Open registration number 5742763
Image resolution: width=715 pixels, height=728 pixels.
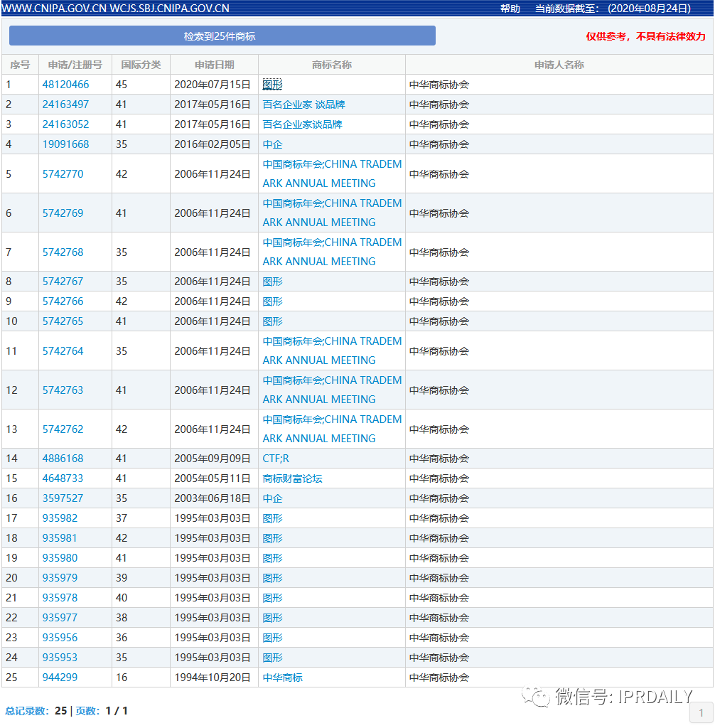pyautogui.click(x=63, y=390)
